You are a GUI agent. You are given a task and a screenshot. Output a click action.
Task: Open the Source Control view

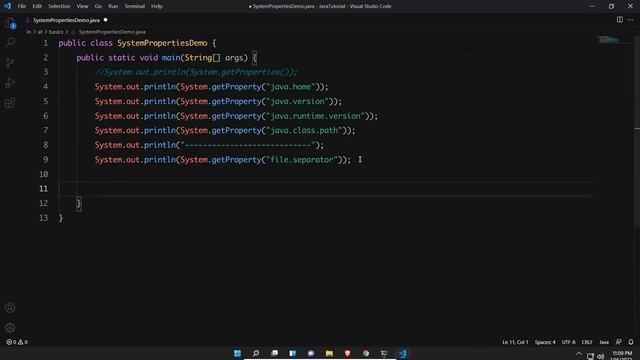pos(10,62)
